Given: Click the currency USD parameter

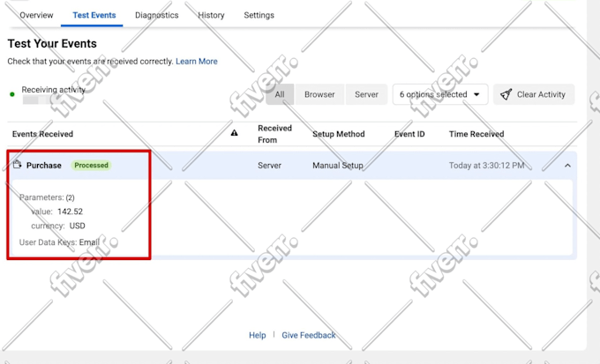Looking at the screenshot, I should tap(57, 226).
